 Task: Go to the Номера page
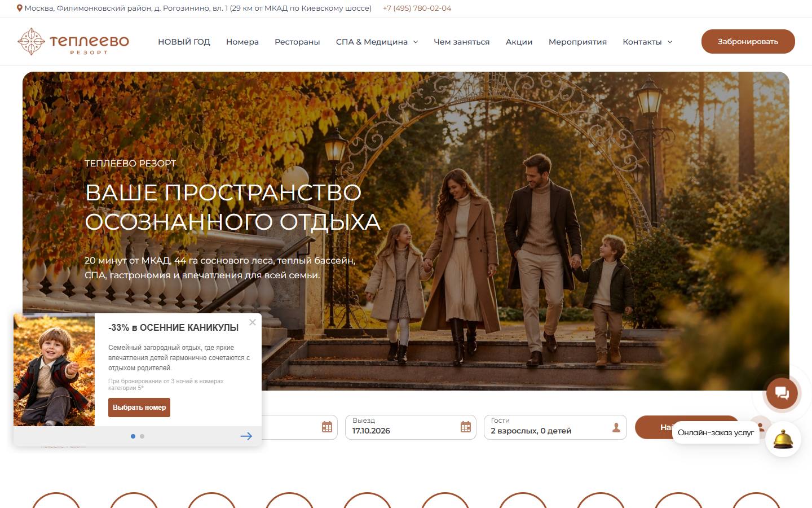(x=242, y=42)
